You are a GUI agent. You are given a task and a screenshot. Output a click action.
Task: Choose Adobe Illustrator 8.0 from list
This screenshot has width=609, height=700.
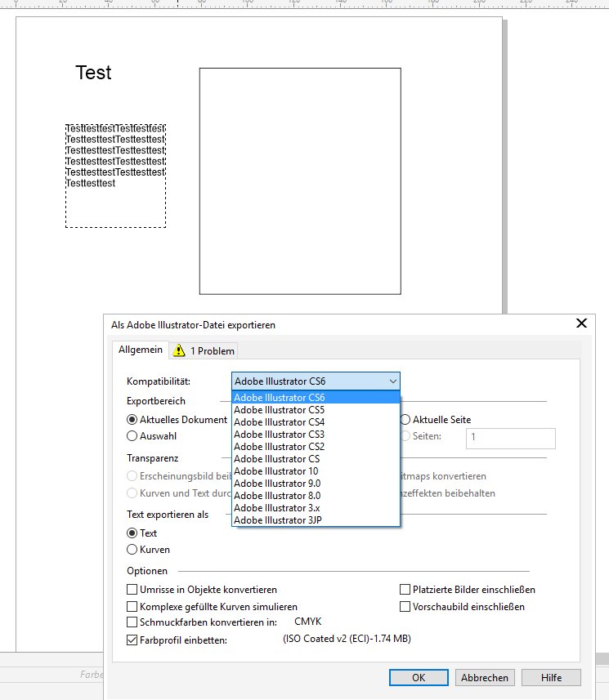point(316,496)
